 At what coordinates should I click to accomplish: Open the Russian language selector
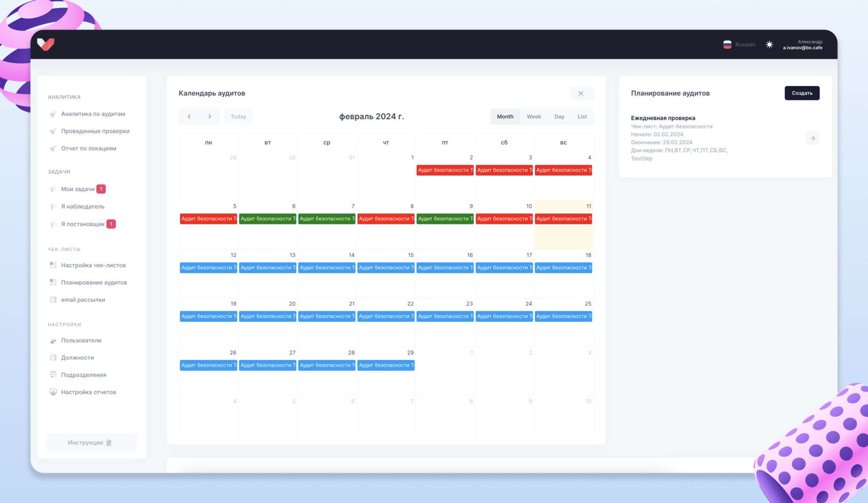[x=739, y=45]
